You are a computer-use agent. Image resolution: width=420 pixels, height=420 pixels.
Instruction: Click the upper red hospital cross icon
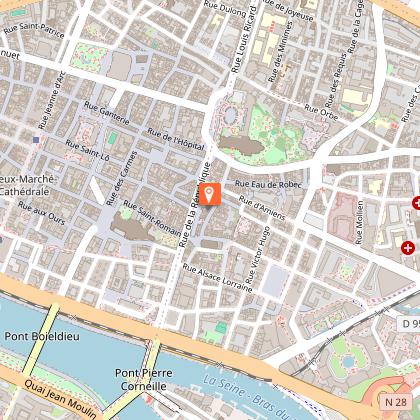[x=416, y=203]
